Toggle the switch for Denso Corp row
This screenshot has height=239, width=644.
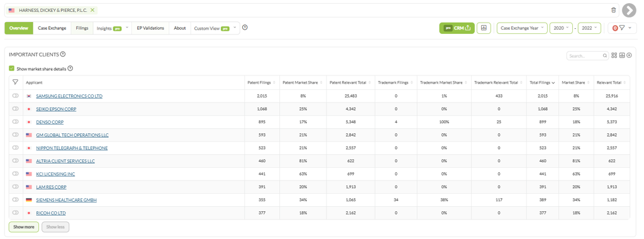[x=16, y=121]
